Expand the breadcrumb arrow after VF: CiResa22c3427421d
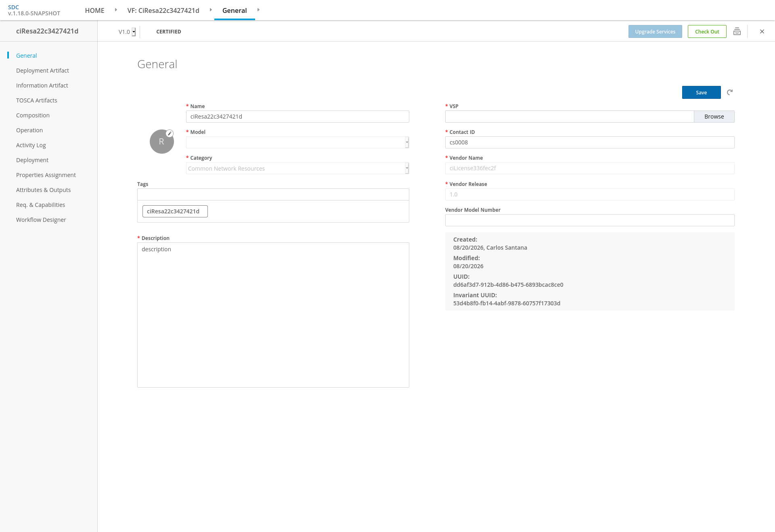This screenshot has width=775, height=532. click(x=211, y=10)
